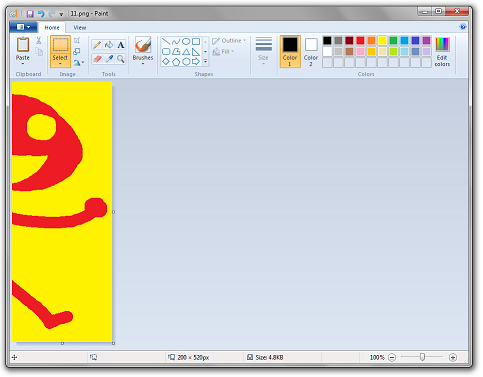The image size is (483, 377).
Task: Pick the bright red color swatch
Action: tap(360, 41)
